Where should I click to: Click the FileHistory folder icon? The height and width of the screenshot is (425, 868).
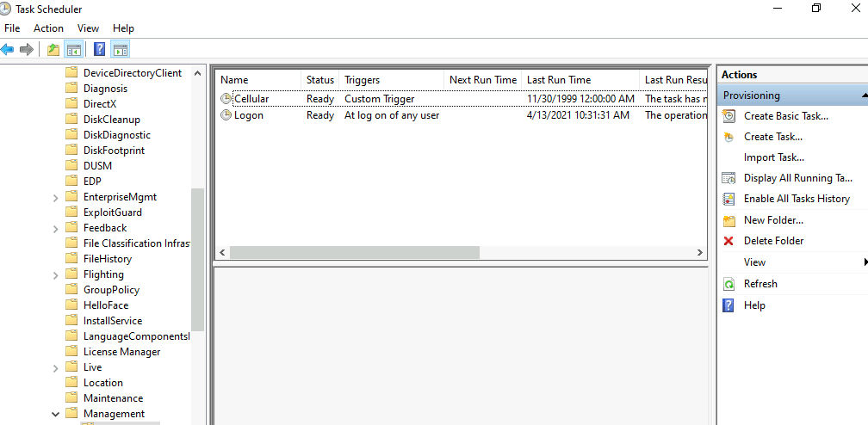[x=71, y=258]
